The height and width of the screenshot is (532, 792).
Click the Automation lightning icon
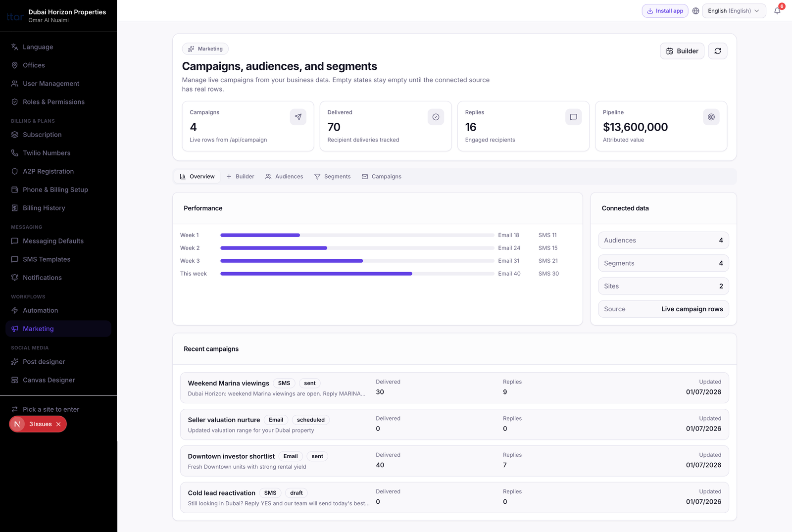tap(15, 310)
